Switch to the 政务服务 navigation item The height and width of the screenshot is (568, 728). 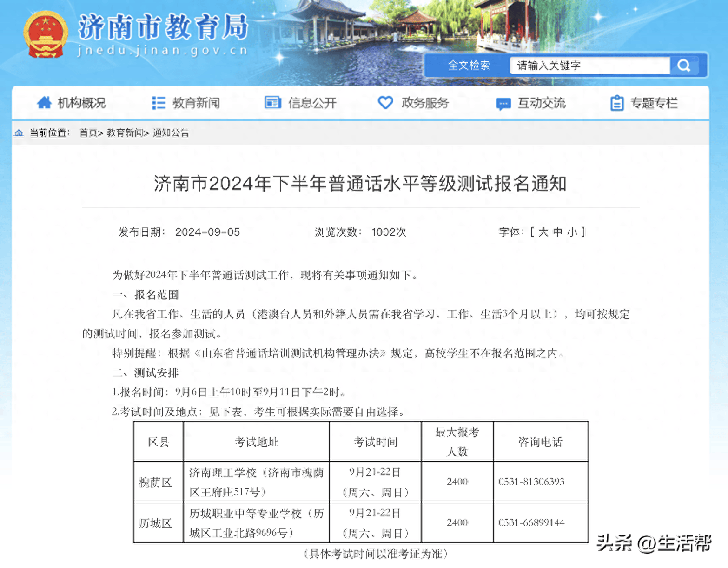pos(424,103)
